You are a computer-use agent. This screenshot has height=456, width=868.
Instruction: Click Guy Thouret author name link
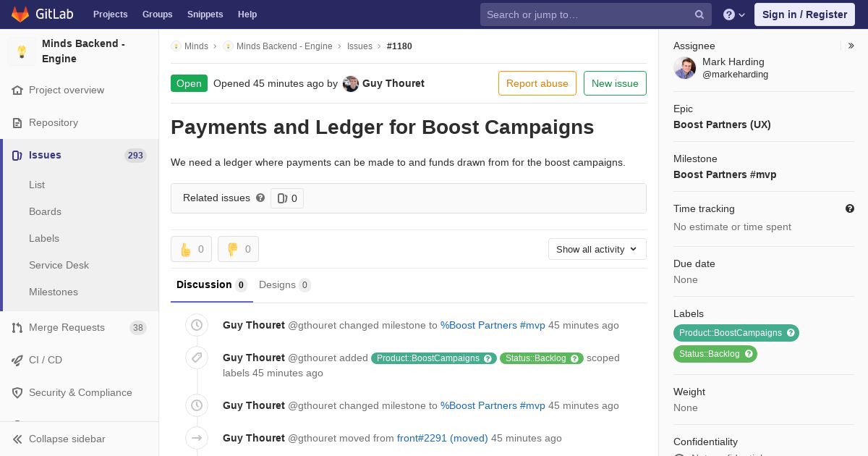[393, 83]
